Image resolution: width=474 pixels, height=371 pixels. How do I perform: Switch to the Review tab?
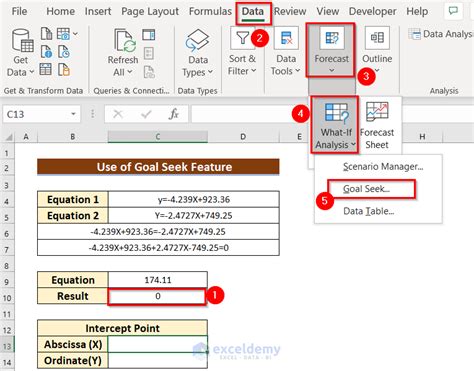click(290, 11)
